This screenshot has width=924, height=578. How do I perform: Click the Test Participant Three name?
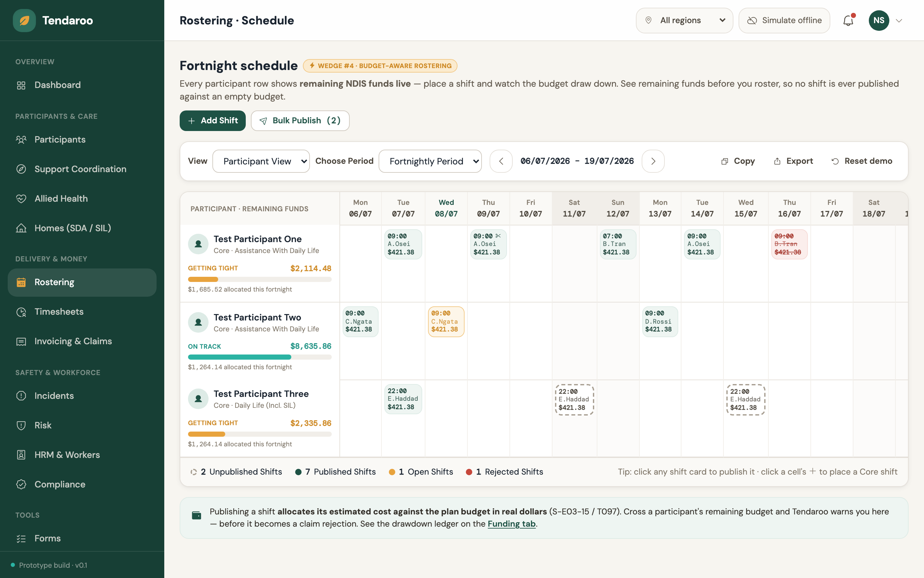pos(261,394)
